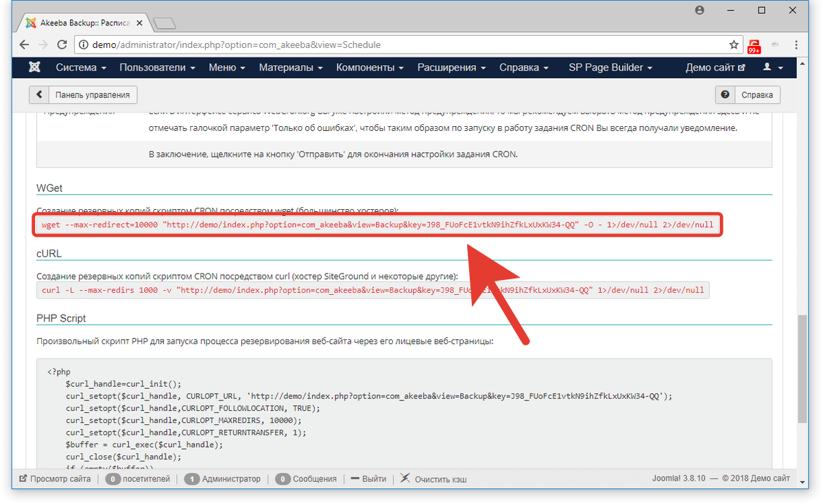
Task: Click the Chrome profile icon in title bar
Action: click(x=699, y=10)
